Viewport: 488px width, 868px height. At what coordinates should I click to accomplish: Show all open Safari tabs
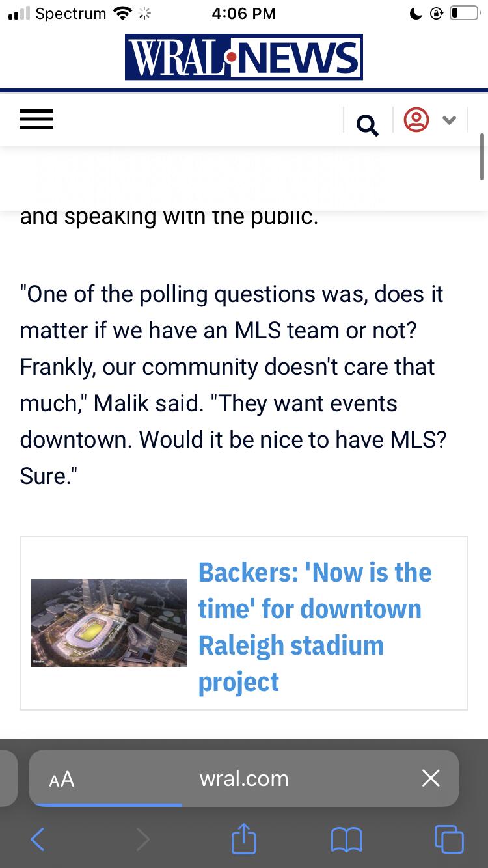click(x=449, y=839)
